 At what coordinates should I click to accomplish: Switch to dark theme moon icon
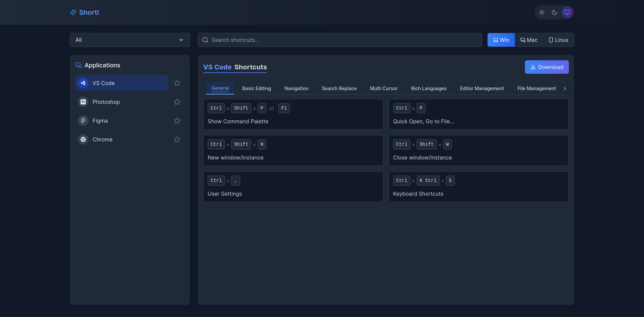554,12
